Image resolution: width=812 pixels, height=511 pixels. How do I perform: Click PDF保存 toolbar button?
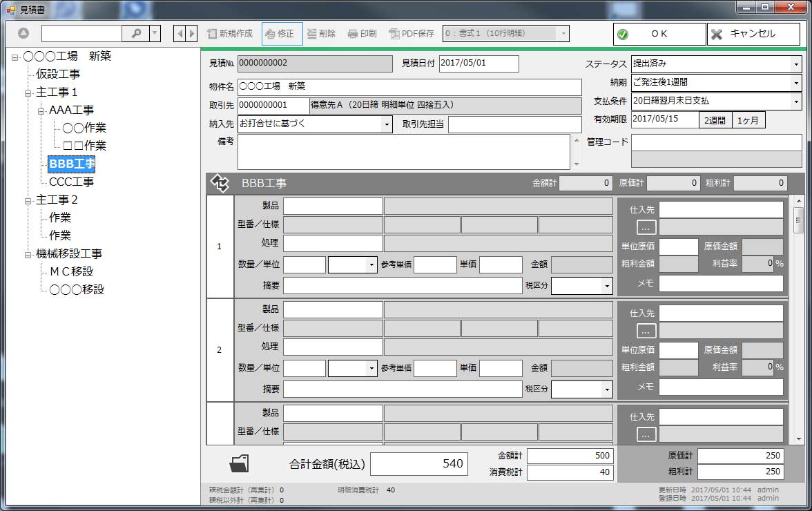412,34
